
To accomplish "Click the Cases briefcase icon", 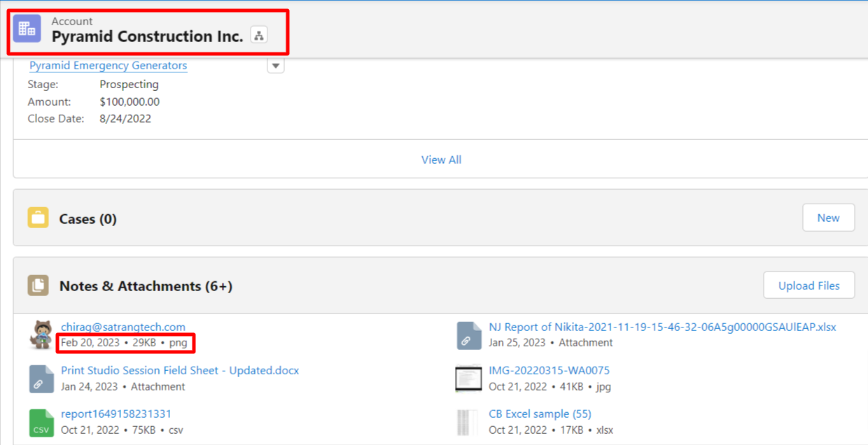I will coord(38,218).
